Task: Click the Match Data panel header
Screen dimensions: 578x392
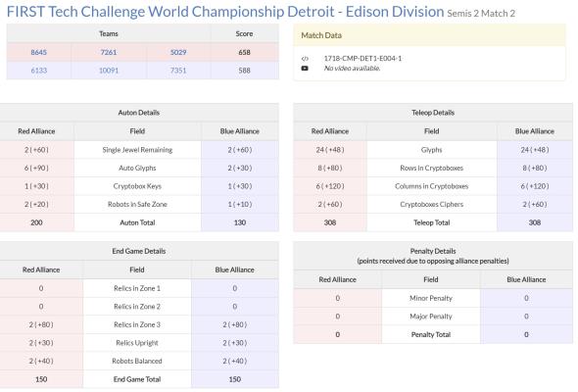Action: coord(429,35)
